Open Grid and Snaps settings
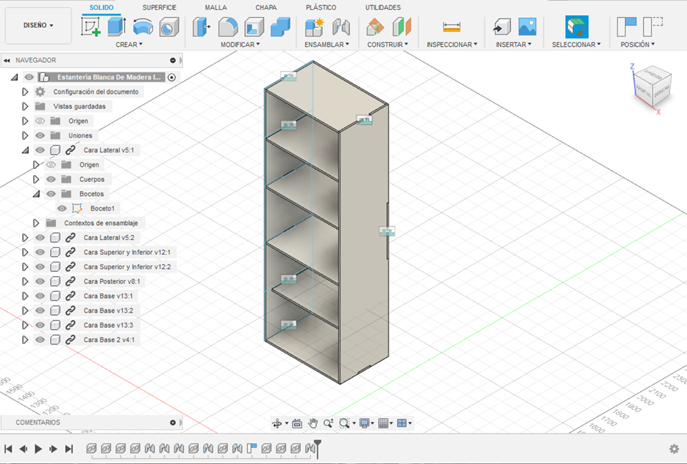Viewport: 687px width, 464px height. 383,423
